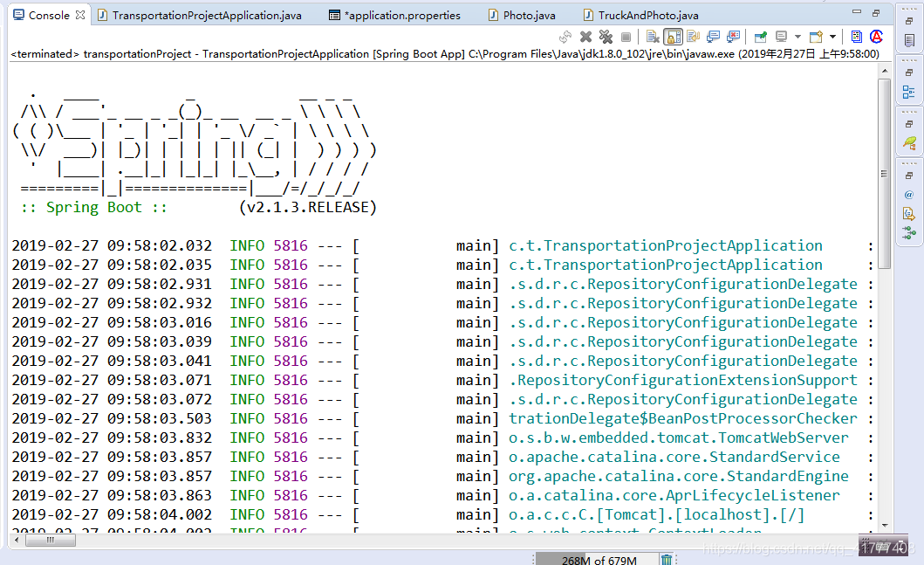
Task: Restore the stack above the Outline icon
Action: pyautogui.click(x=909, y=72)
